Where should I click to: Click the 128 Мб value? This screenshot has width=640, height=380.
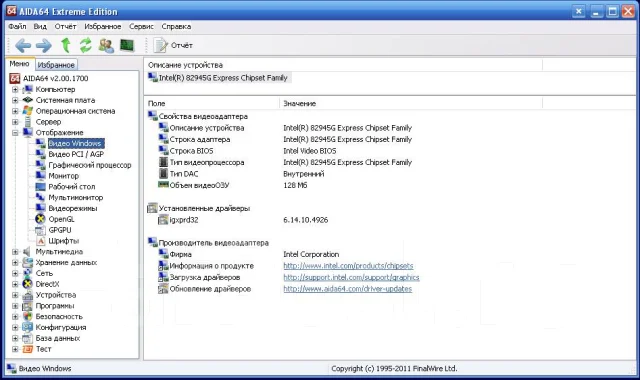point(295,185)
